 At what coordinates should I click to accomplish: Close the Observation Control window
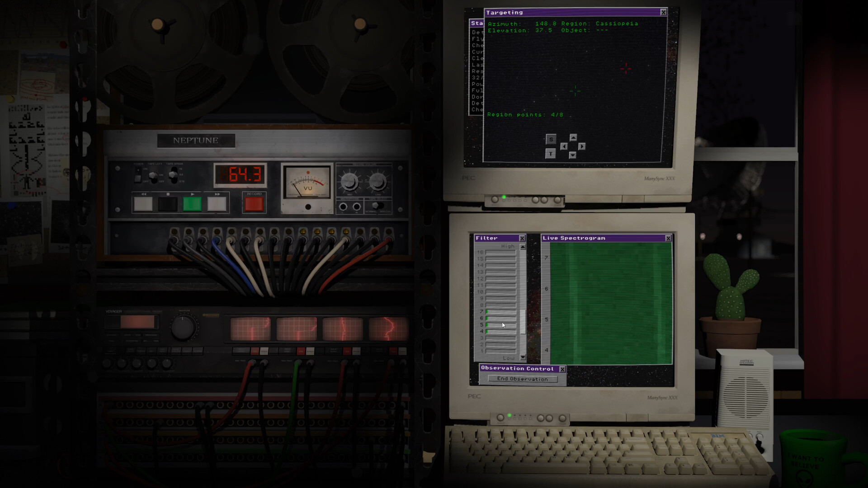[x=562, y=369]
